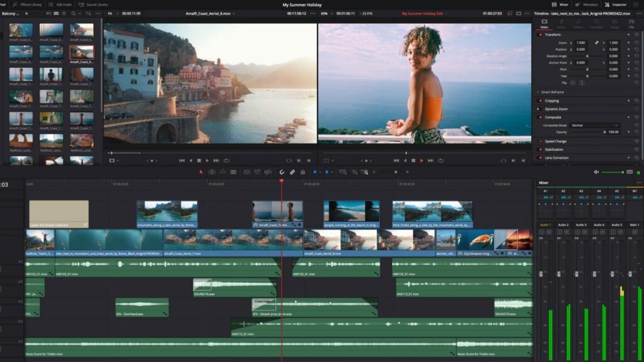Open the Composite Mode Normal dropdown
Screen dimensions: 644x362
point(595,125)
